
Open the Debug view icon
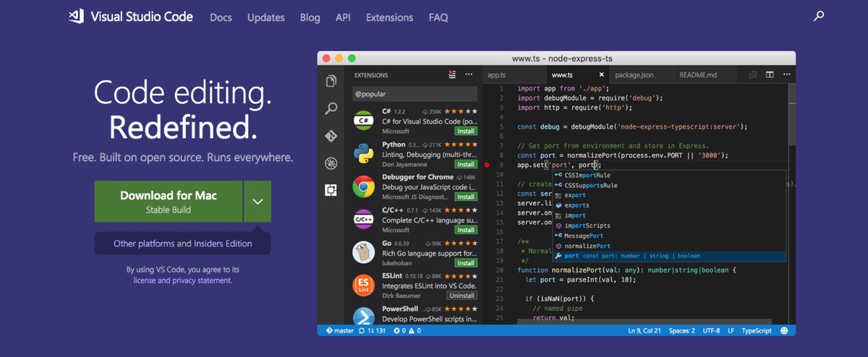click(x=331, y=163)
